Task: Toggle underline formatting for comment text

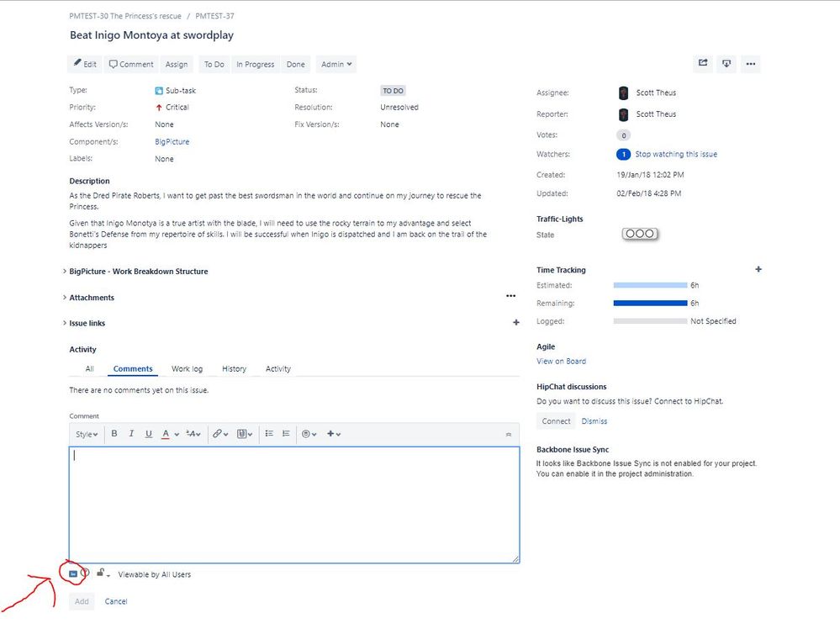Action: 149,433
